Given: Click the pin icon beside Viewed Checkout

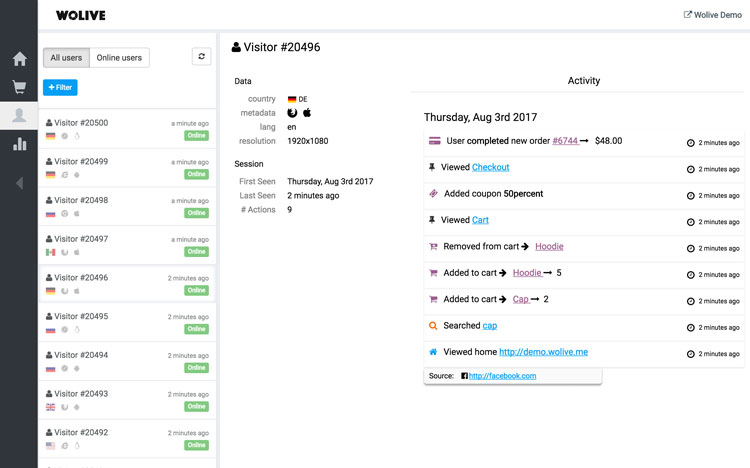Looking at the screenshot, I should pyautogui.click(x=432, y=167).
